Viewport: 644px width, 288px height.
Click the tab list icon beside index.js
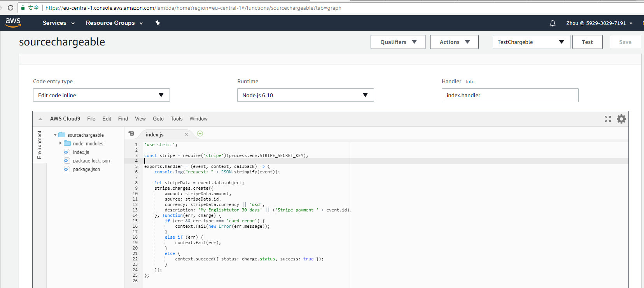click(x=131, y=134)
